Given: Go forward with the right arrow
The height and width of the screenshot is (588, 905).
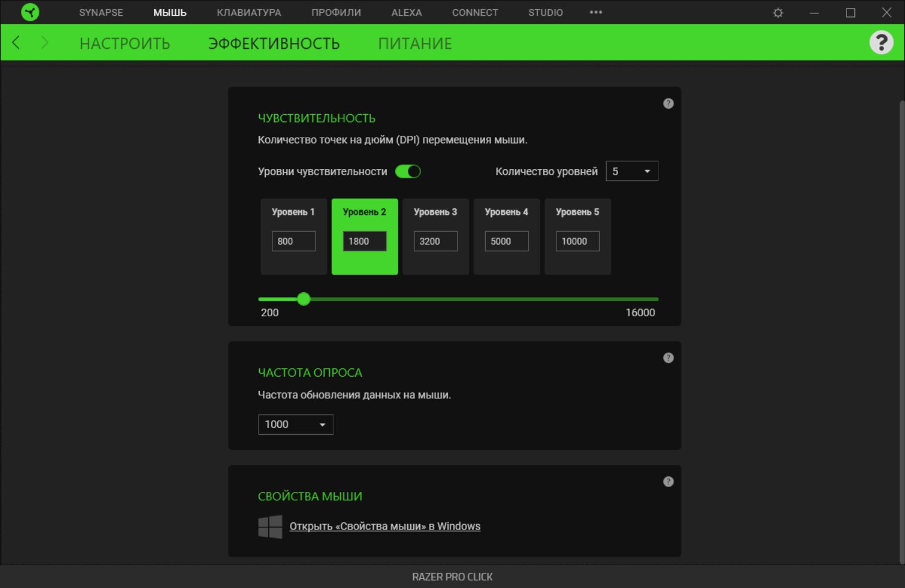Looking at the screenshot, I should [x=44, y=42].
